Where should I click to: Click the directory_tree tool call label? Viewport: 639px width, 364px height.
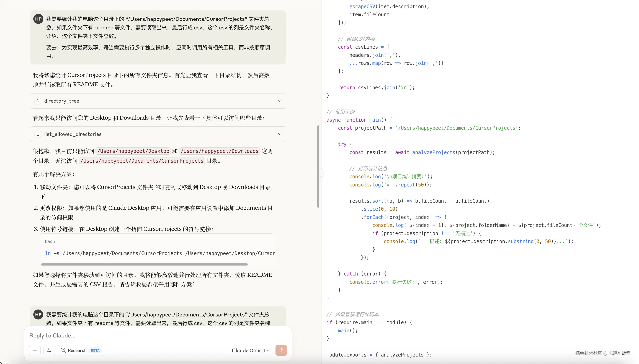click(x=62, y=101)
